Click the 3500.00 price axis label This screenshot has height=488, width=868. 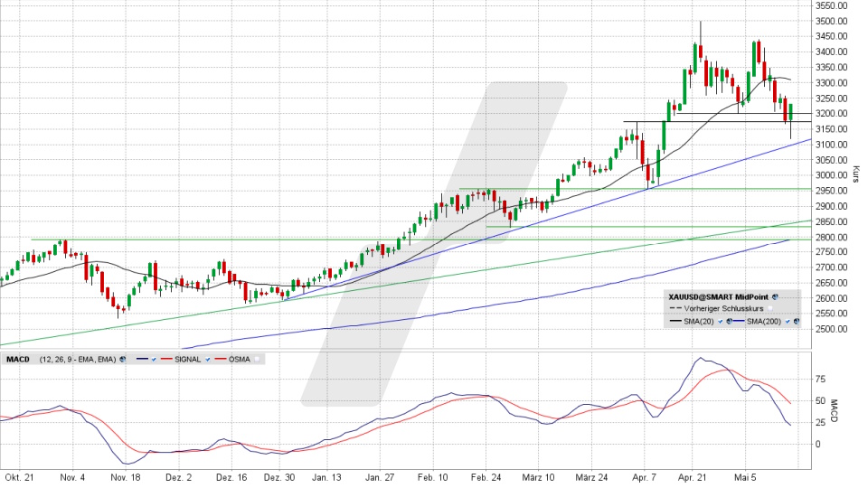[x=832, y=21]
